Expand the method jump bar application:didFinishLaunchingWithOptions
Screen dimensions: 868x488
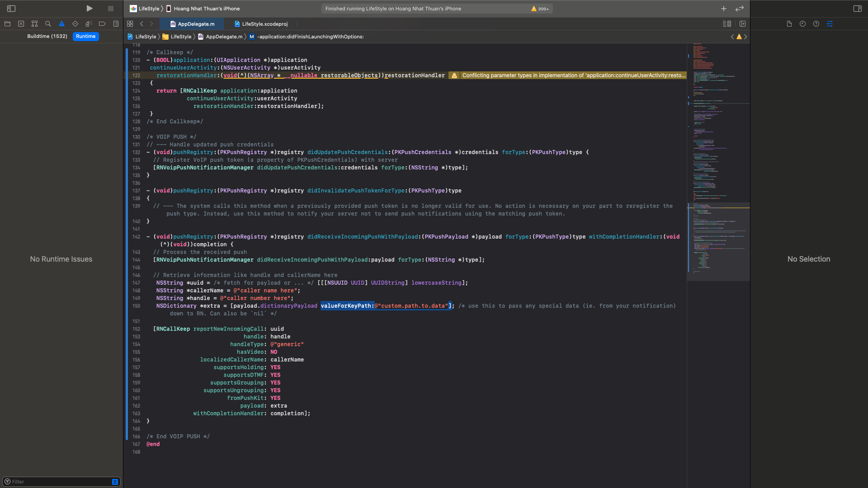[x=310, y=37]
